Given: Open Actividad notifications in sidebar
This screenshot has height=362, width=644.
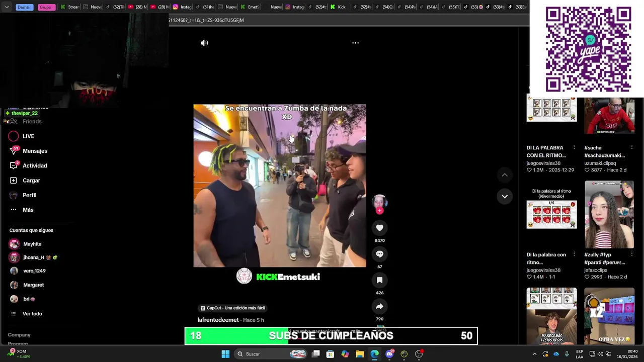Looking at the screenshot, I should pyautogui.click(x=35, y=165).
